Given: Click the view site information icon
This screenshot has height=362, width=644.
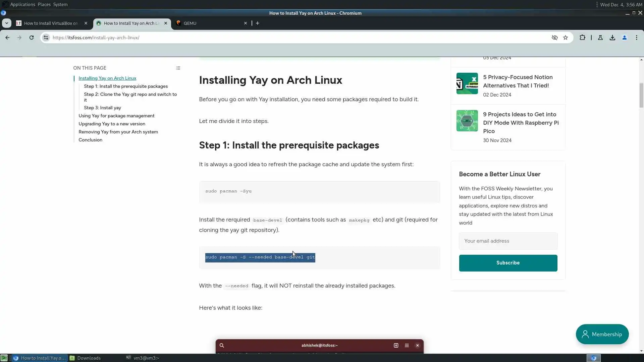Looking at the screenshot, I should (46, 38).
